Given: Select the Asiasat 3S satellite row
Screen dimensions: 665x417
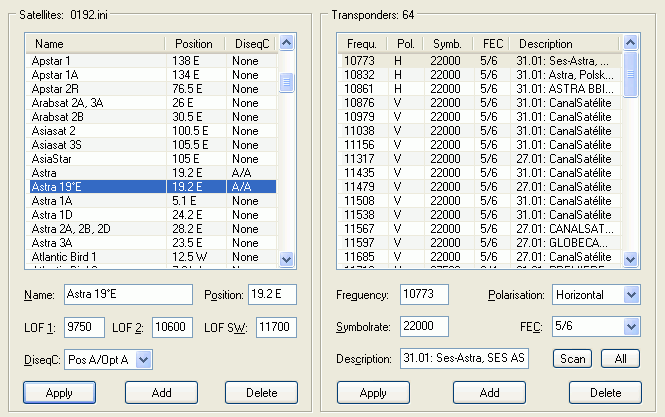Looking at the screenshot, I should coord(153,145).
